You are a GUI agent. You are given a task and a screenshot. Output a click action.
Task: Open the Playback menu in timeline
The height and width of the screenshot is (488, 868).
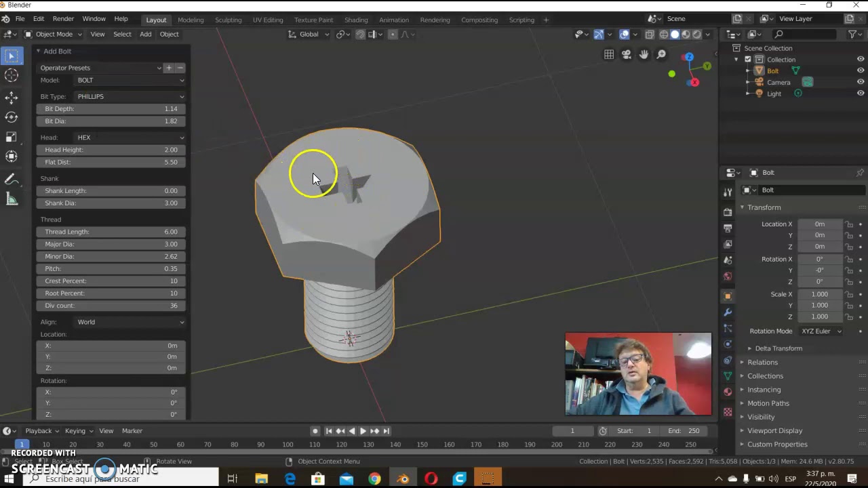[42, 431]
